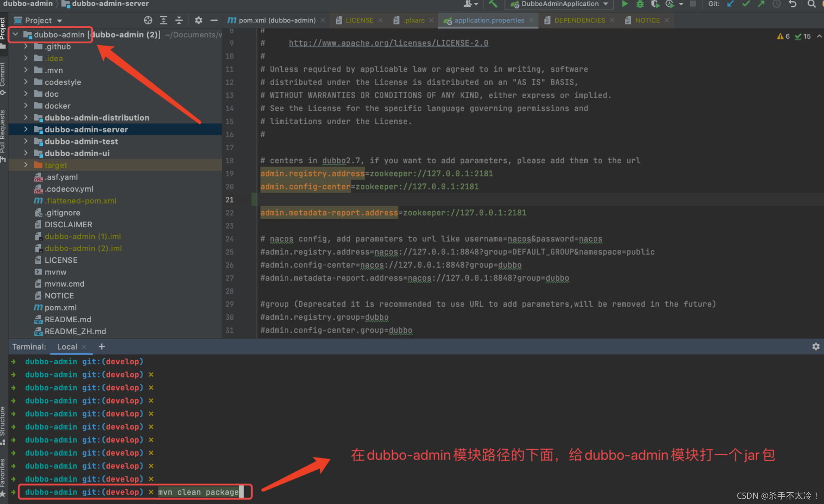
Task: Open DubboAdminApplication run configuration dropdown
Action: coord(560,4)
